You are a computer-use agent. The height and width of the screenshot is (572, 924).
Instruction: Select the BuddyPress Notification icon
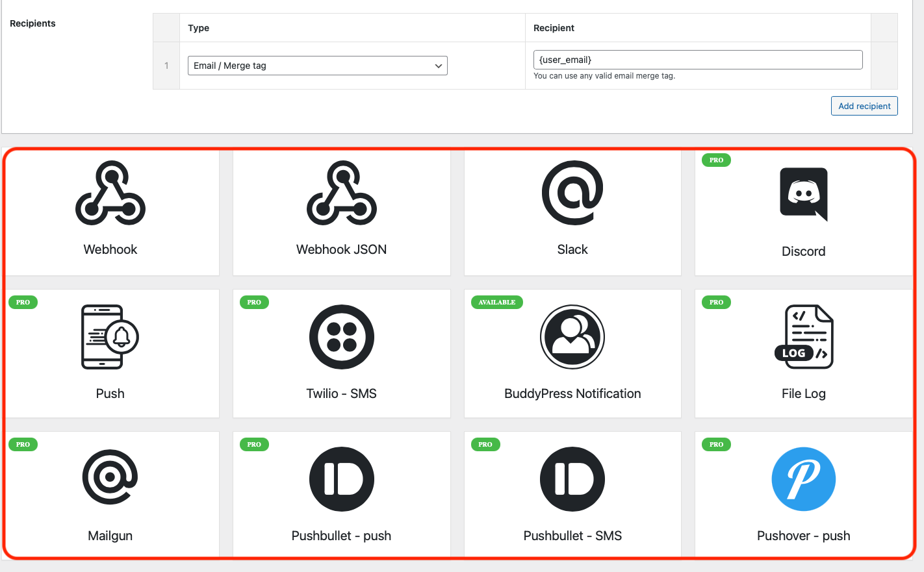pyautogui.click(x=572, y=336)
